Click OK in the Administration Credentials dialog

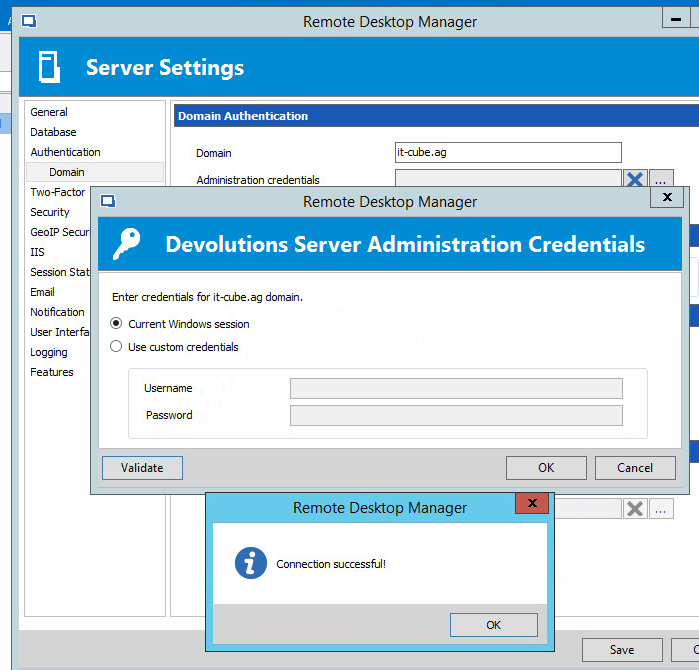click(x=546, y=468)
